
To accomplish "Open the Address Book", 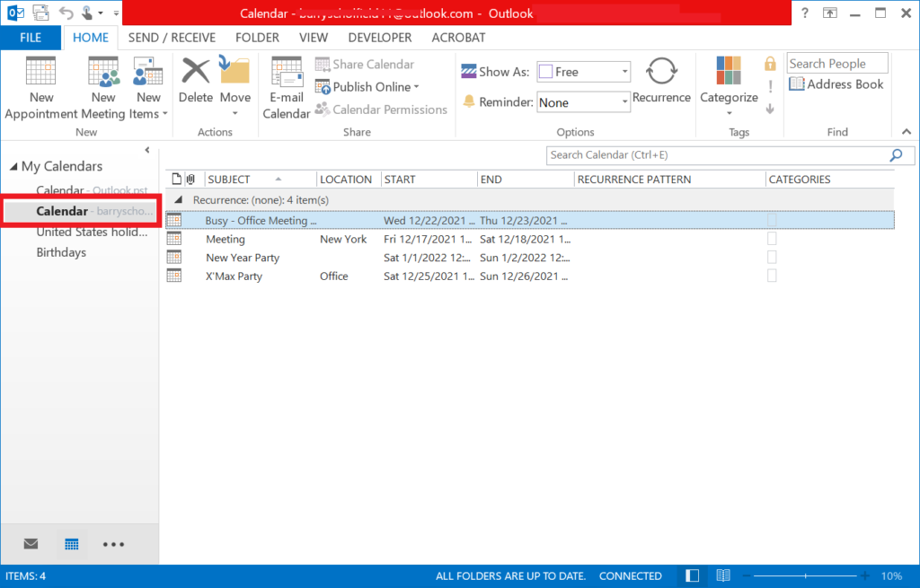I will [836, 84].
